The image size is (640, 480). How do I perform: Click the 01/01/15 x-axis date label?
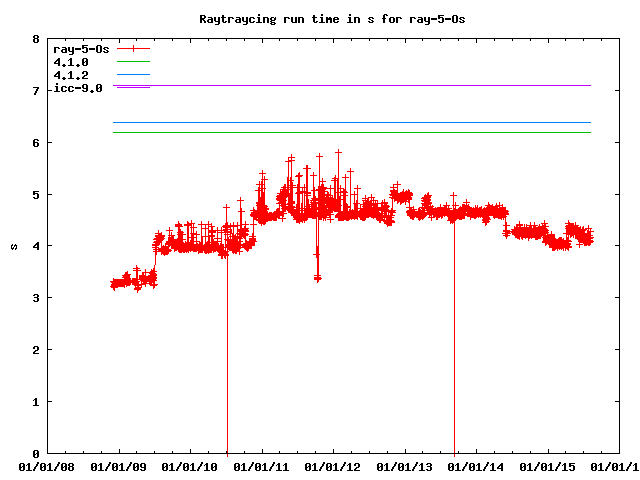(548, 467)
